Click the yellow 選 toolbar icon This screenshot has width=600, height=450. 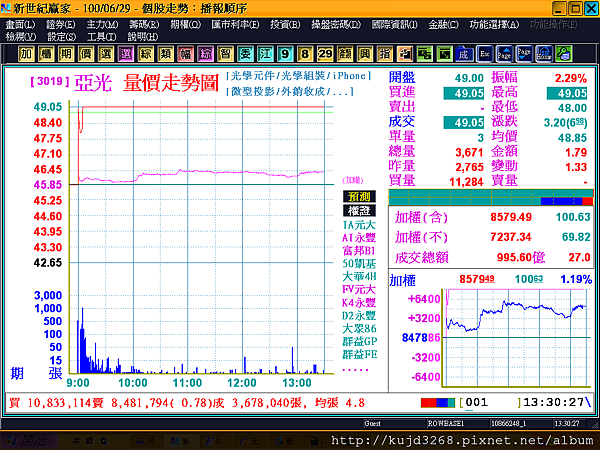(x=106, y=54)
